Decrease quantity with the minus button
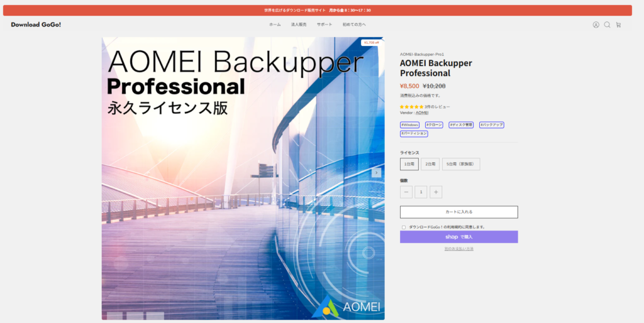The width and height of the screenshot is (644, 323). point(406,192)
